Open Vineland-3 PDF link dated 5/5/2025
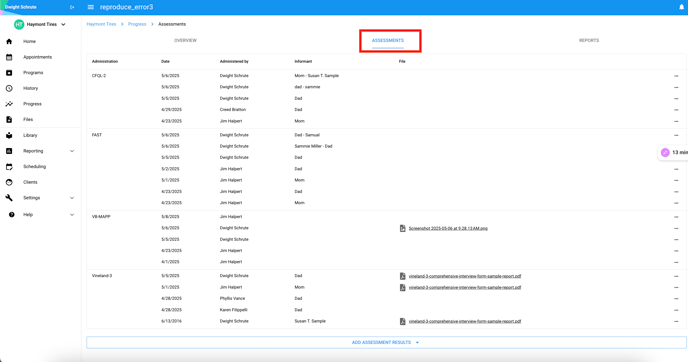The image size is (688, 362). click(465, 276)
